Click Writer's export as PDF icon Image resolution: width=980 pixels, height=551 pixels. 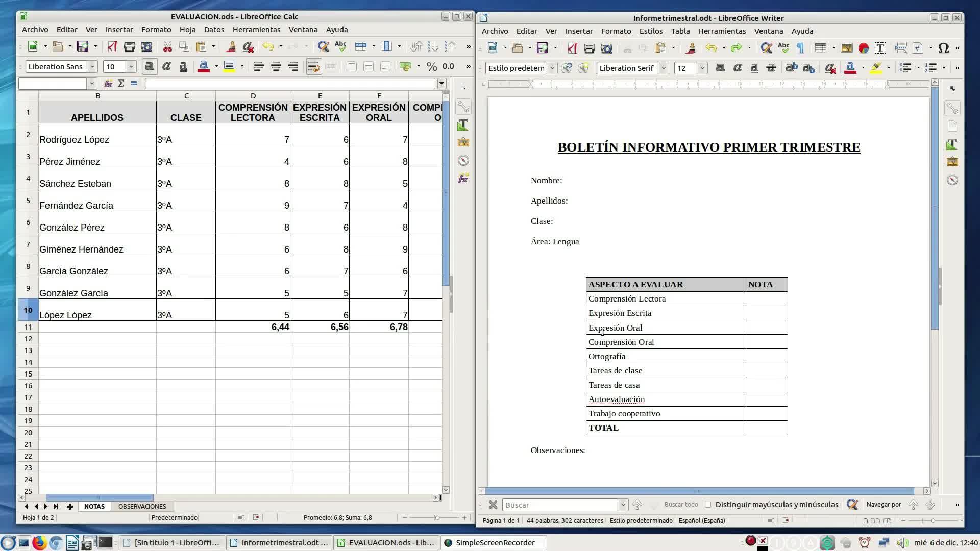coord(572,48)
